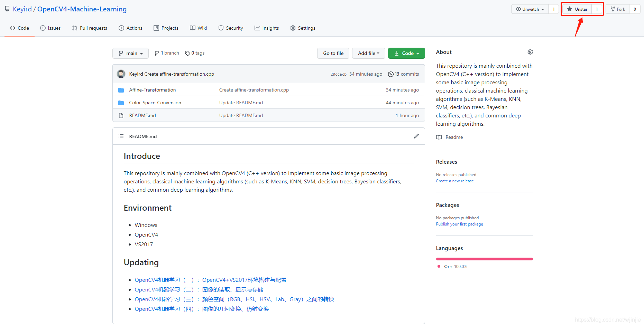The height and width of the screenshot is (326, 644).
Task: Click Create a new release link
Action: [x=455, y=181]
